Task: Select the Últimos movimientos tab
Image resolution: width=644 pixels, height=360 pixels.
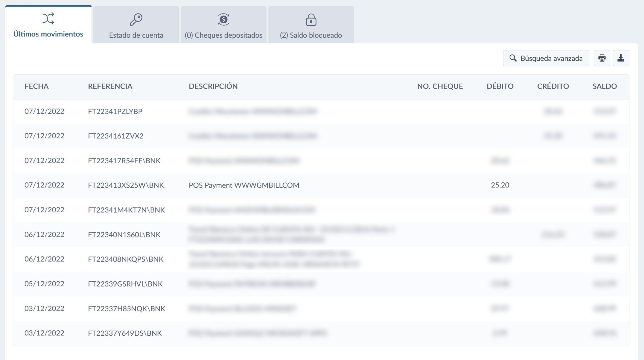Action: point(48,34)
